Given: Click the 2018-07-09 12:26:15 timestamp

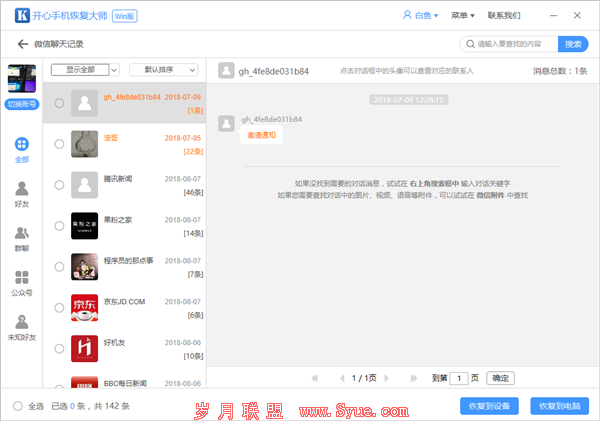Looking at the screenshot, I should click(408, 100).
